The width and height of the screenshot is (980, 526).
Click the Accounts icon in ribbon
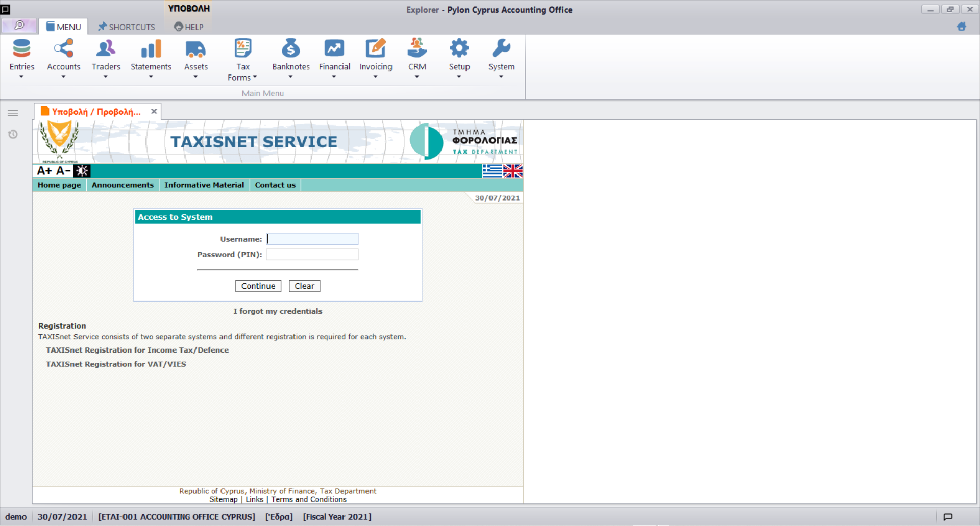click(63, 49)
